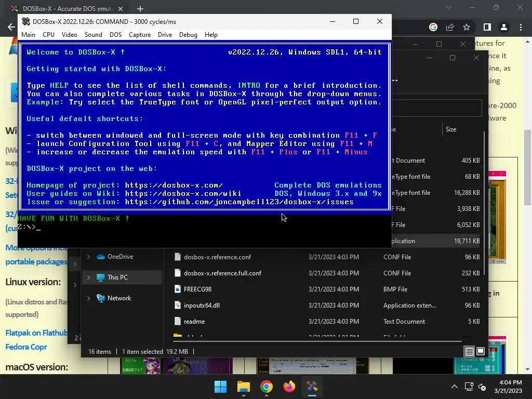Select the dosbox-x.reference.conf file
This screenshot has width=532, height=399.
tap(217, 257)
